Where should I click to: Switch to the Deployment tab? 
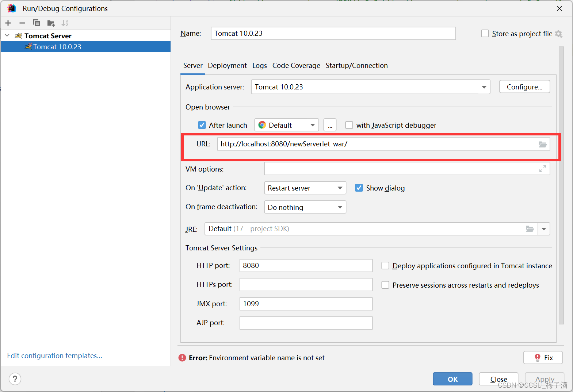tap(227, 66)
